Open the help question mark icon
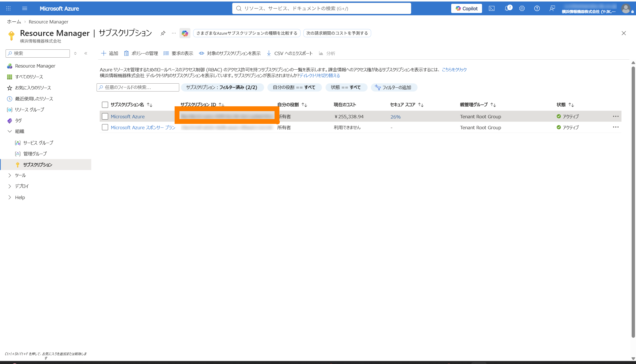636x364 pixels. click(x=537, y=8)
